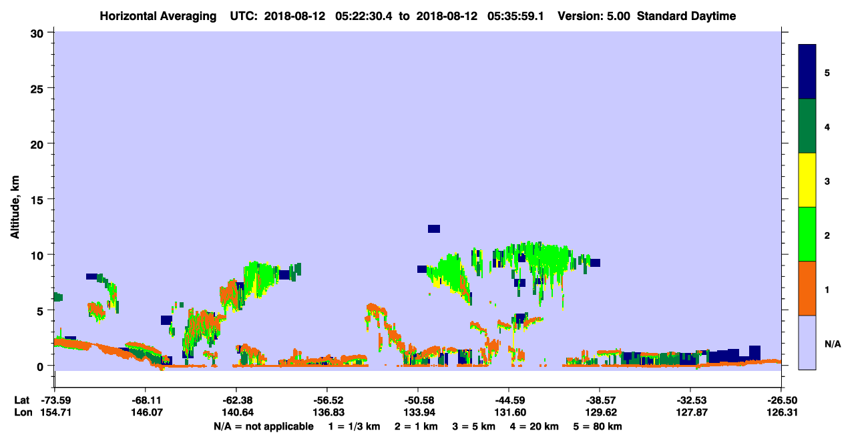Click legend text '5 = 80 km'
This screenshot has width=868, height=445.
coord(598,426)
